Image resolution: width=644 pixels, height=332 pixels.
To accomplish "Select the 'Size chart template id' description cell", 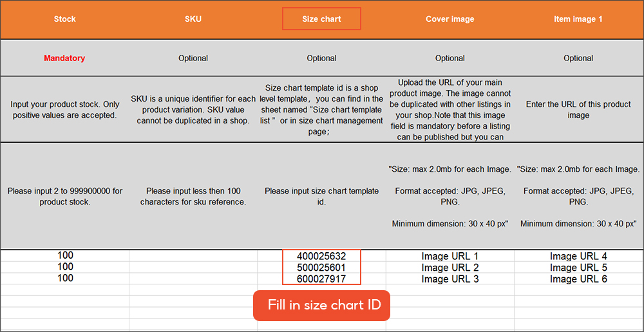I will (321, 109).
